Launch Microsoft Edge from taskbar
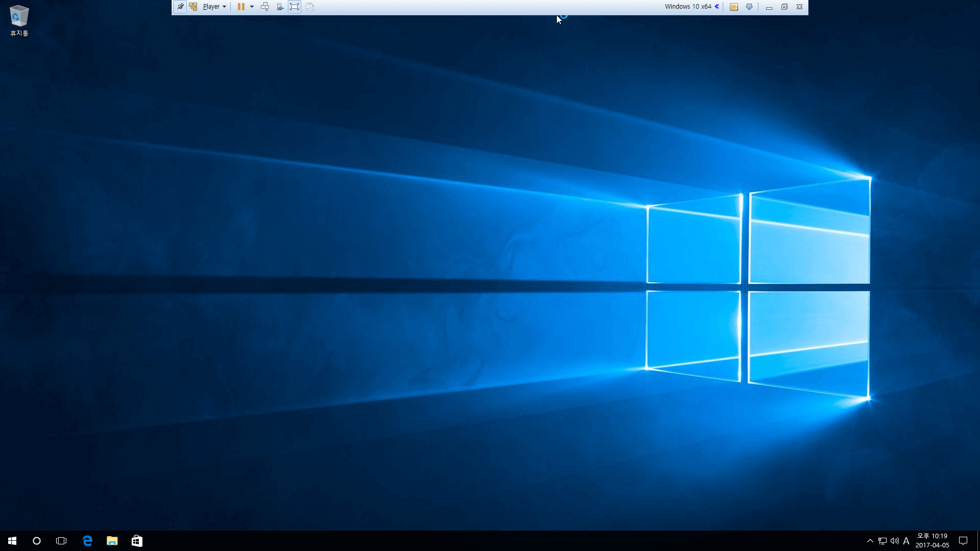This screenshot has width=980, height=551. [x=87, y=541]
